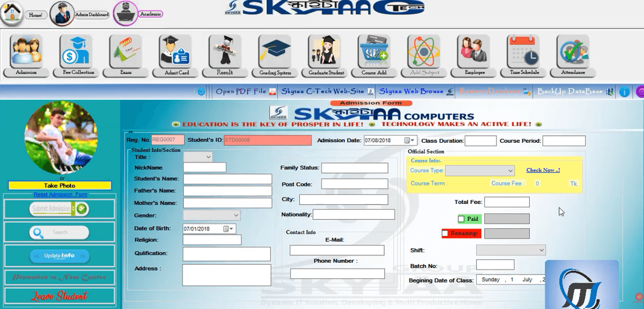Open Skytaa C-Tech Web-Site
Image resolution: width=644 pixels, height=309 pixels.
click(328, 91)
